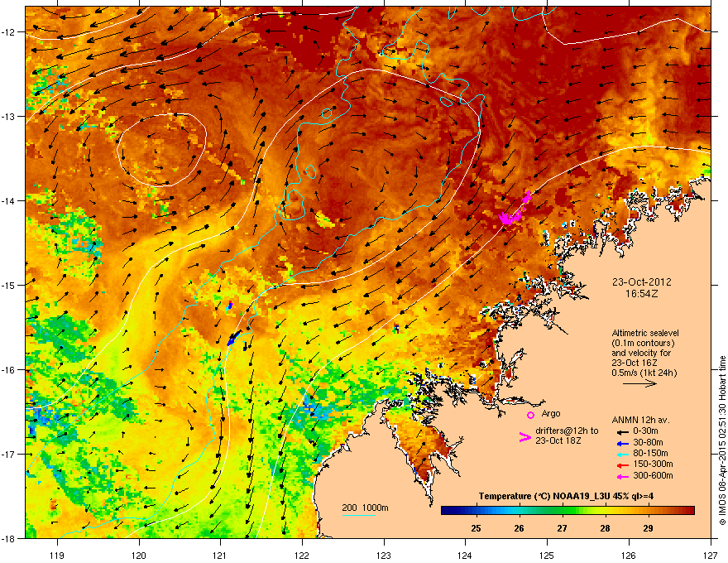Click the '200 1000m' isobath label
The height and width of the screenshot is (563, 728).
[x=365, y=508]
